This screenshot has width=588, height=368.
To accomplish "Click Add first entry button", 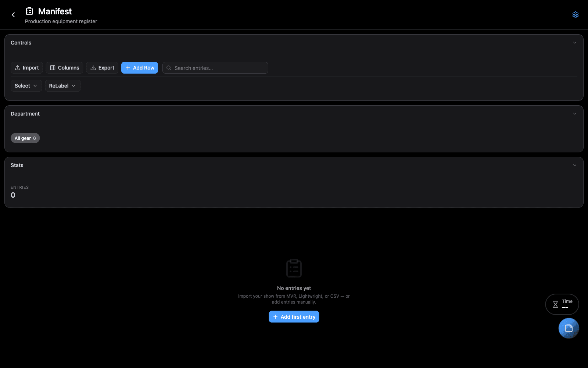I will tap(294, 317).
